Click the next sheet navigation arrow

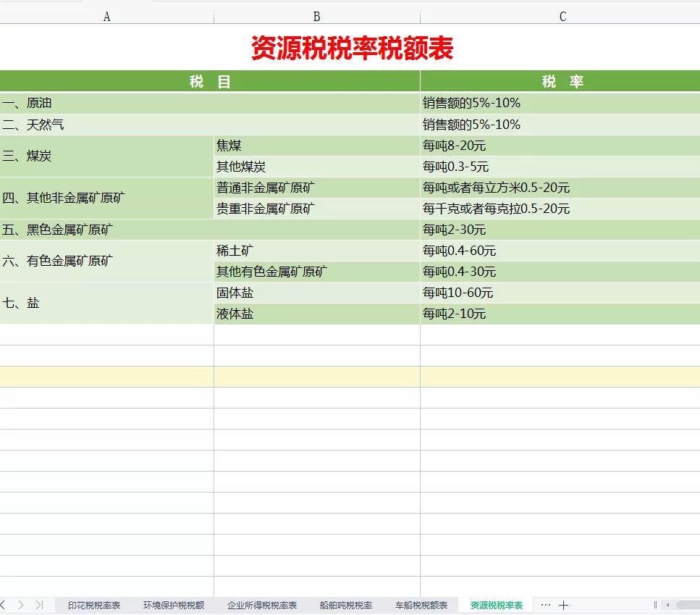click(x=22, y=605)
